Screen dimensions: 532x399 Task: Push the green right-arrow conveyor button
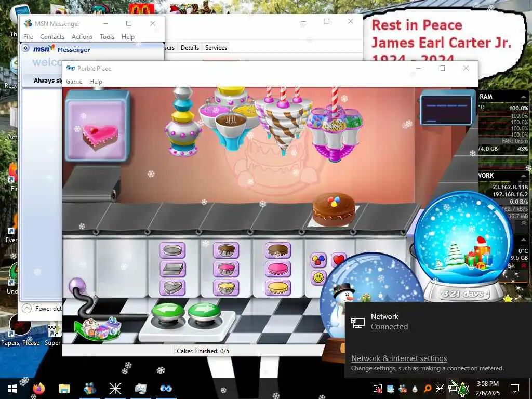(x=204, y=312)
